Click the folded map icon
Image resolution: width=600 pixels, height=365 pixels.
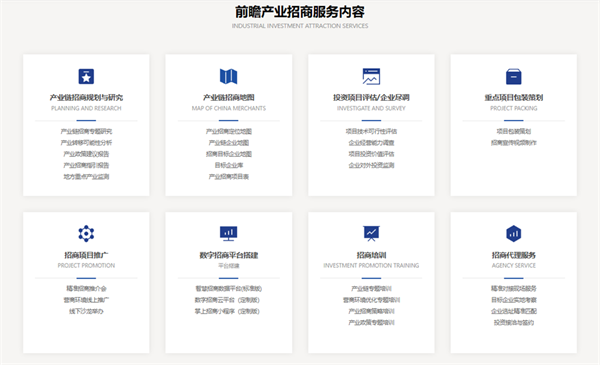pos(228,77)
